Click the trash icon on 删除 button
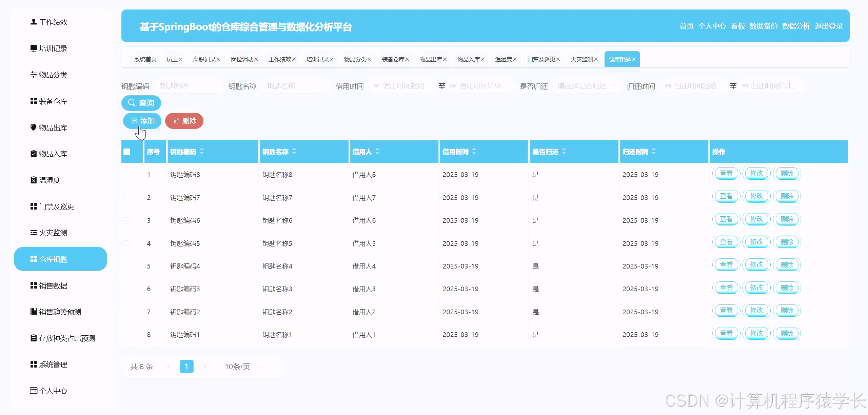This screenshot has width=868, height=415. point(176,121)
